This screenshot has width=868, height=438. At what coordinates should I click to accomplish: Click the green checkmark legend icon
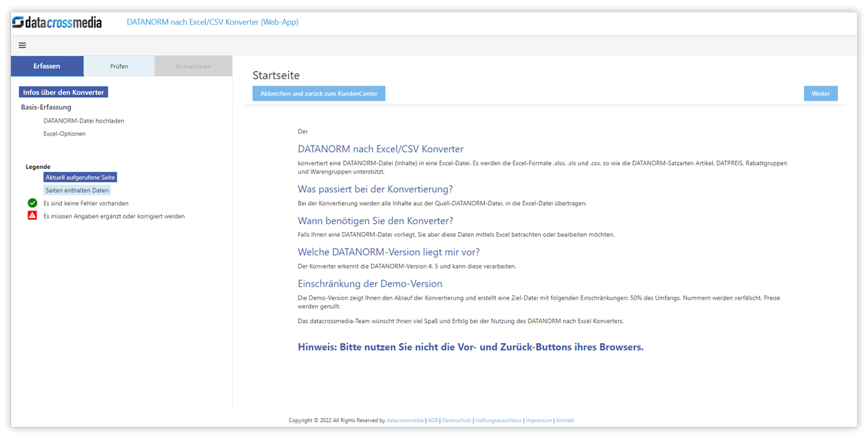(32, 203)
